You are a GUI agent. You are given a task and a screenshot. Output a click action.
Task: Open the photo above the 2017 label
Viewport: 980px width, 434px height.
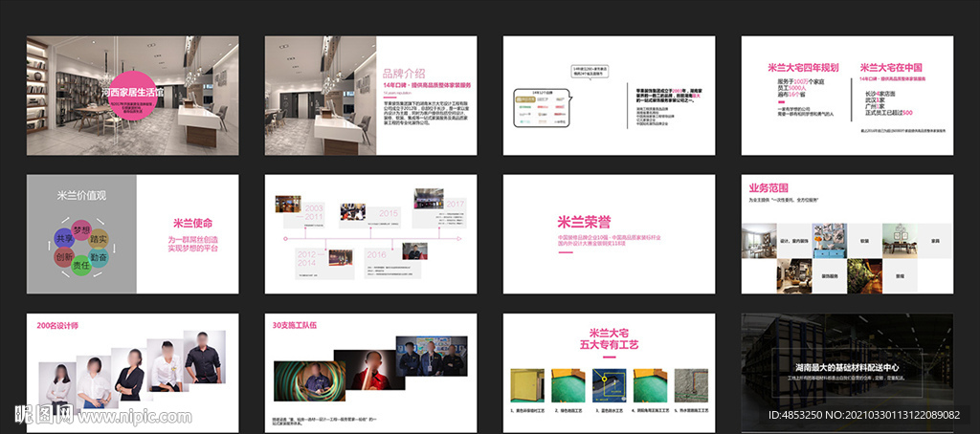click(428, 200)
